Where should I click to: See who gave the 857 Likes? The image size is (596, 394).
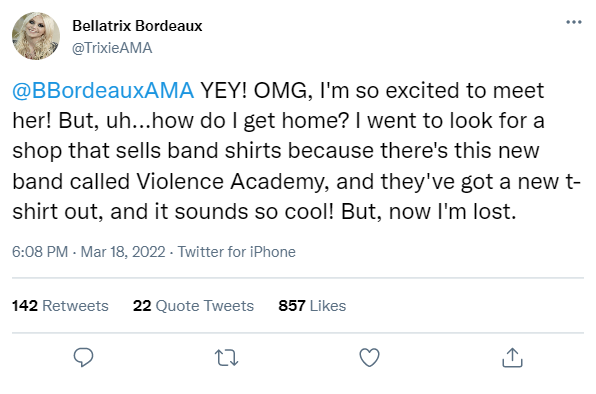(x=312, y=306)
